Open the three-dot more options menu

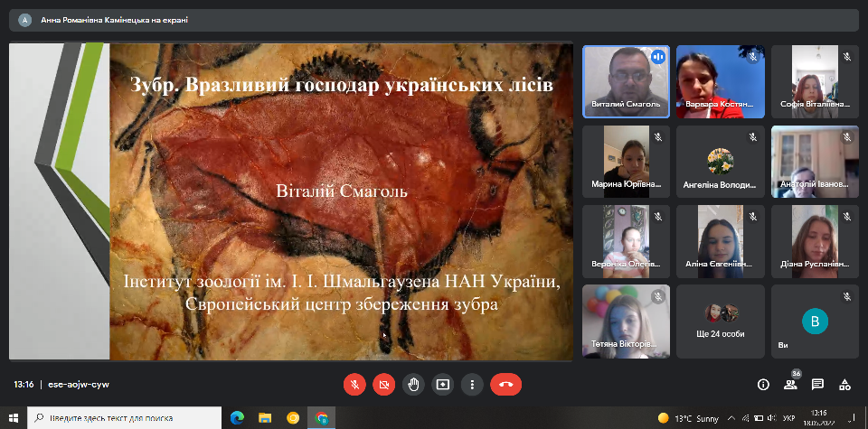pyautogui.click(x=472, y=384)
